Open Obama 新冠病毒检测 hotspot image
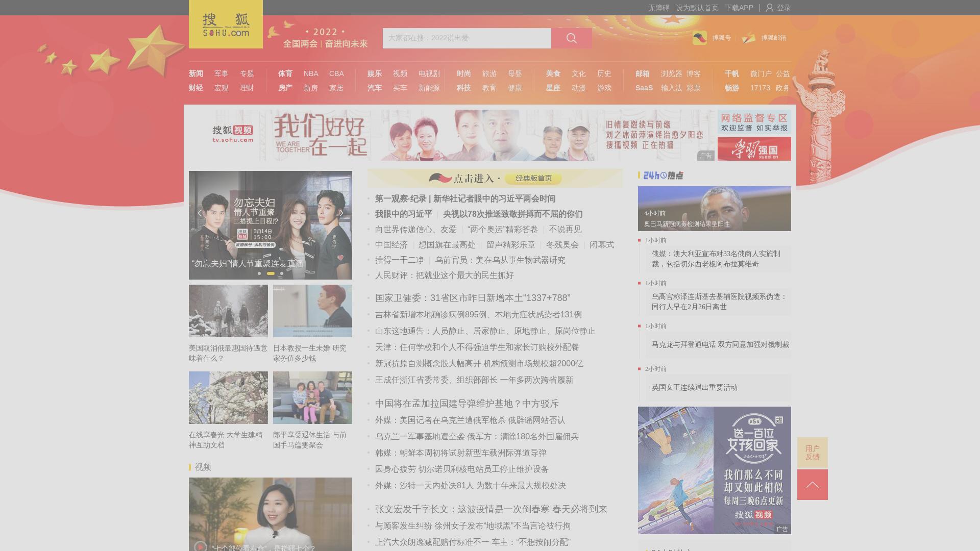The width and height of the screenshot is (980, 551). coord(715,209)
